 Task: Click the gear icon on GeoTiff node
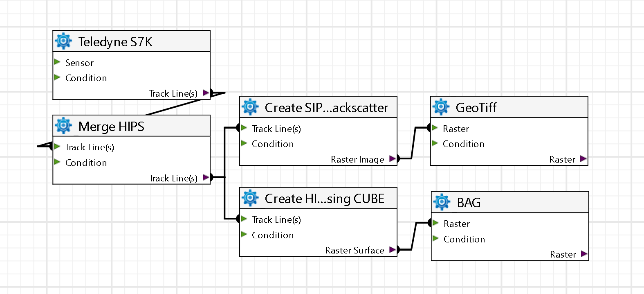click(441, 107)
